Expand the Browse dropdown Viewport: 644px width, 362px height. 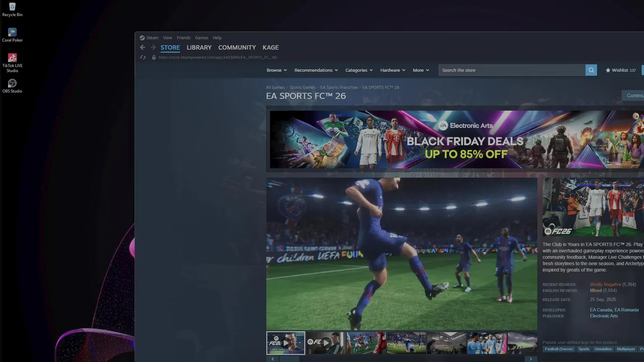pos(277,70)
